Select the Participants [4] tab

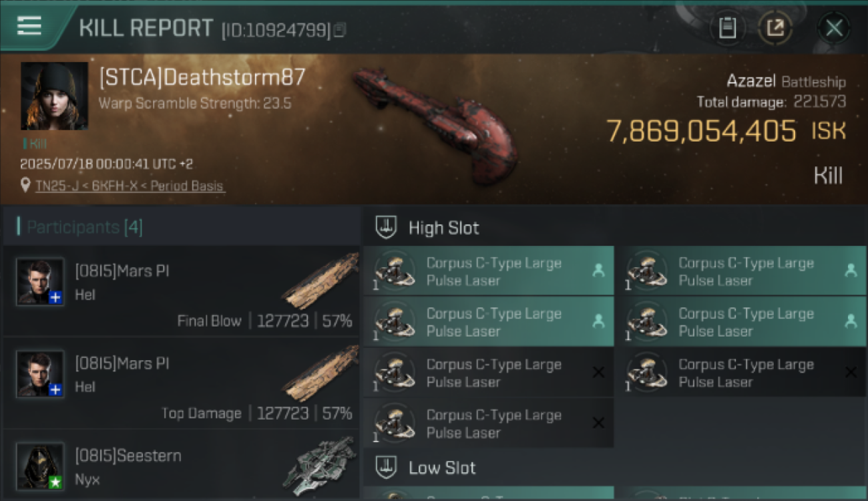click(84, 227)
